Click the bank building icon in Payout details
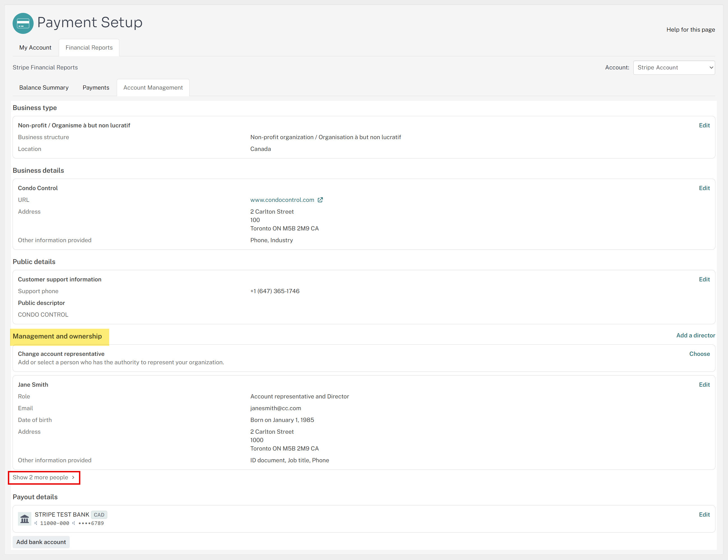 tap(25, 519)
